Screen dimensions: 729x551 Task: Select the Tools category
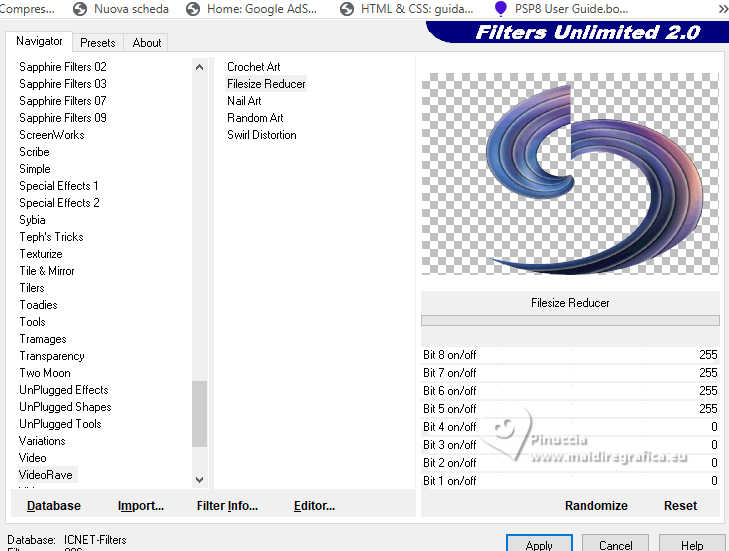[x=32, y=322]
